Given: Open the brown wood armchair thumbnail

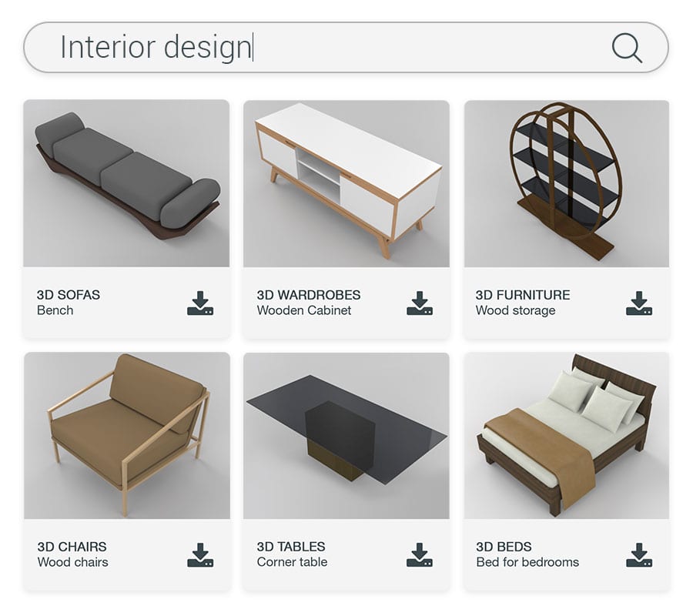Looking at the screenshot, I should coord(127,435).
